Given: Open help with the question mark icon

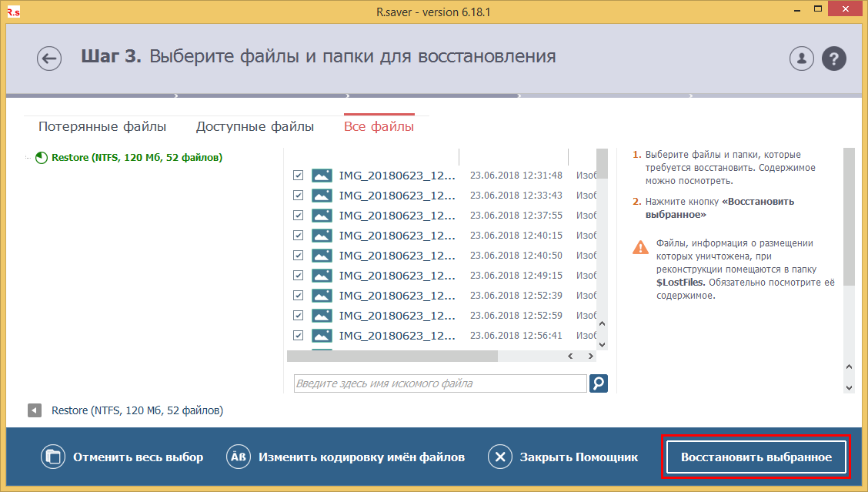Looking at the screenshot, I should (x=834, y=59).
